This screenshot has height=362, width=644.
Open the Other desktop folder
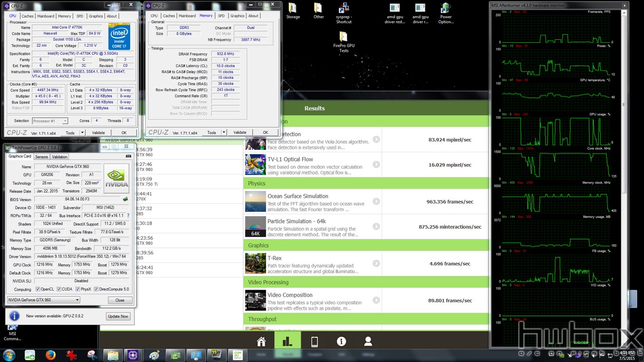(x=318, y=11)
